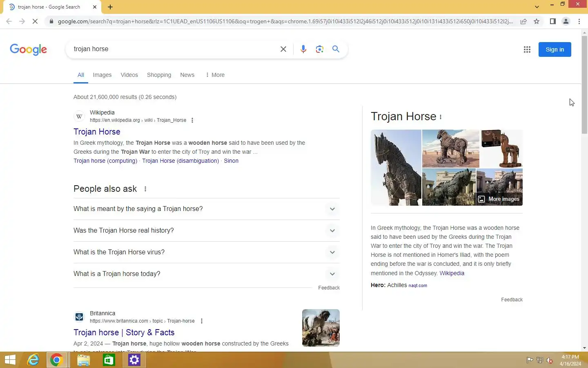Launch Internet Explorer from taskbar
Viewport: 588px width, 368px height.
tap(33, 360)
